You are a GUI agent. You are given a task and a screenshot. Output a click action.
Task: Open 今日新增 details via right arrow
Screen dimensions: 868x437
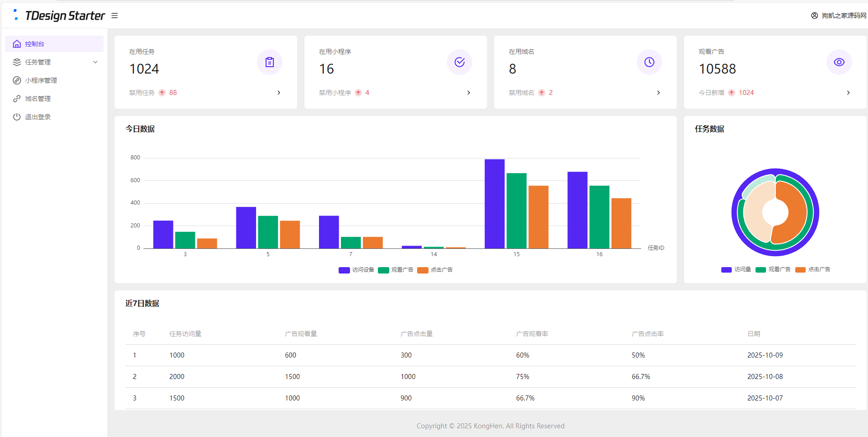coord(848,93)
